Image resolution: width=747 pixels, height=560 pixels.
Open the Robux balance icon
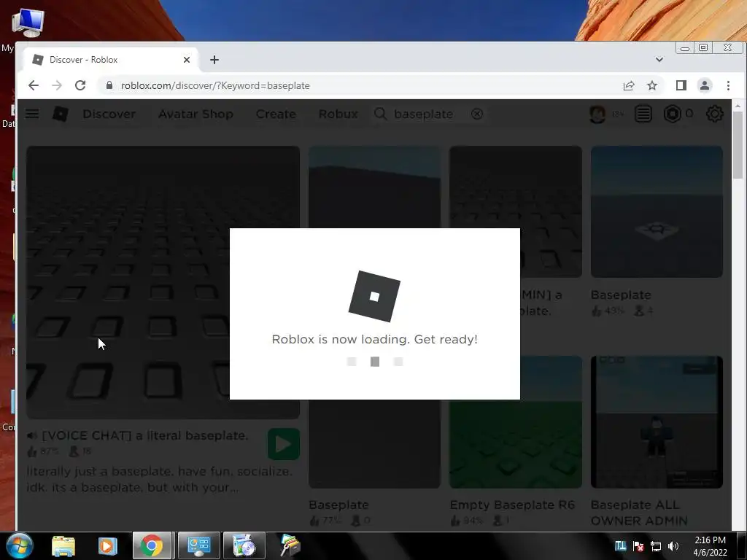pos(672,114)
